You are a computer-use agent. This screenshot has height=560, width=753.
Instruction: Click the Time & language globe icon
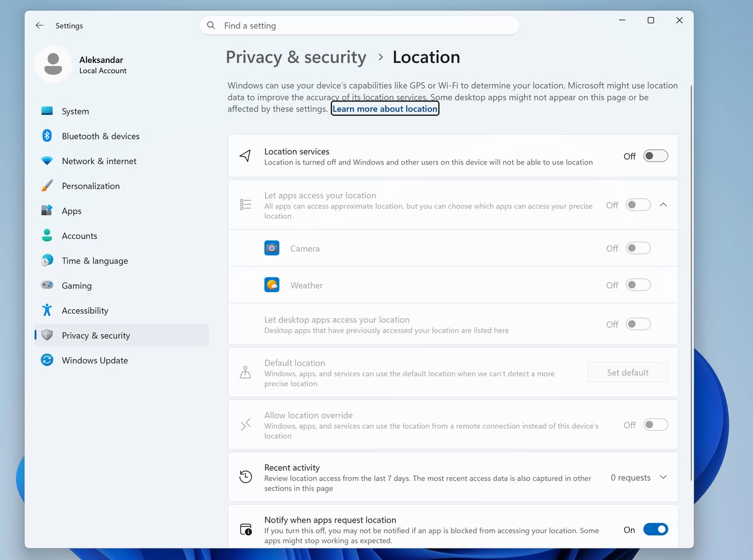(x=47, y=261)
